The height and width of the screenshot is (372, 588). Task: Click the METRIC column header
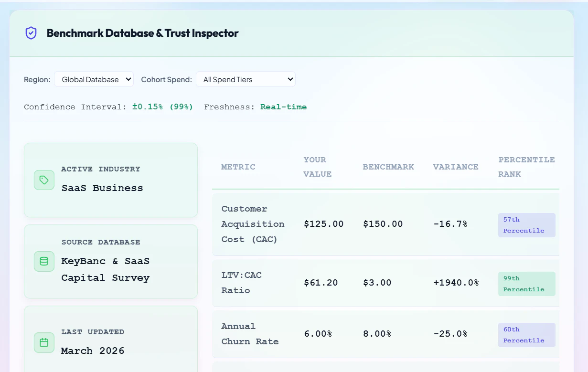coord(238,167)
